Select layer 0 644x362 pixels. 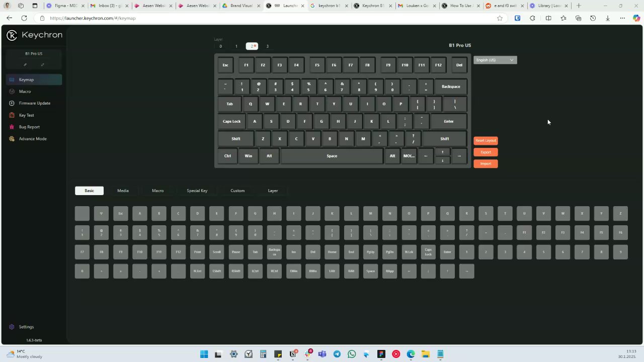tap(220, 46)
